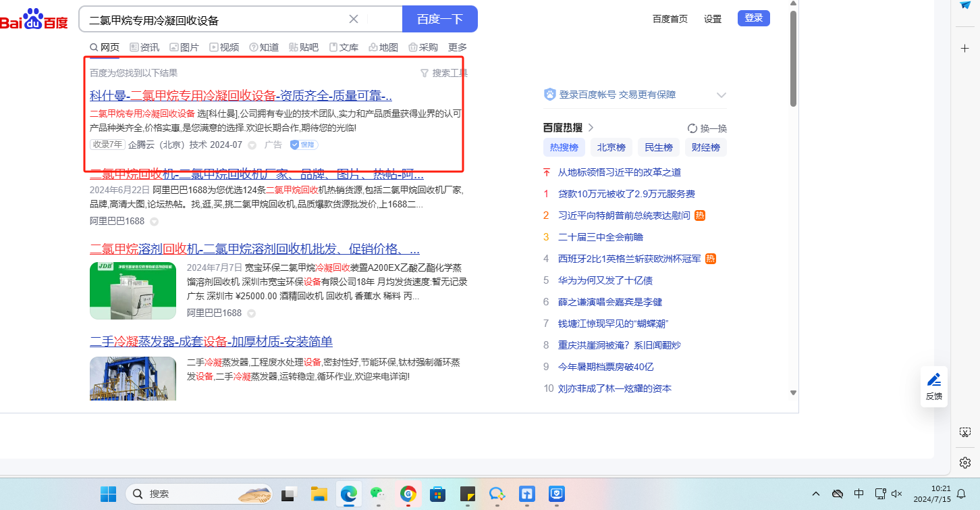Select the 北京榜 hot list tab
Viewport: 980px width, 510px height.
click(611, 147)
